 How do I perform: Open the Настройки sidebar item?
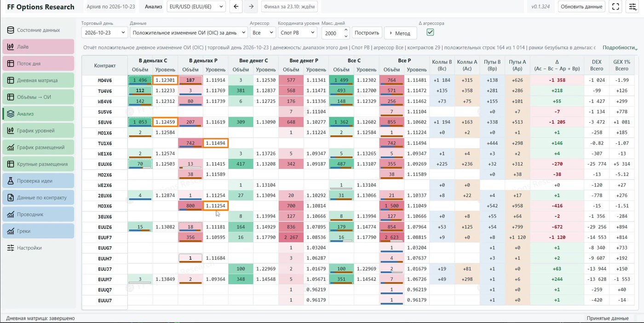pos(38,248)
